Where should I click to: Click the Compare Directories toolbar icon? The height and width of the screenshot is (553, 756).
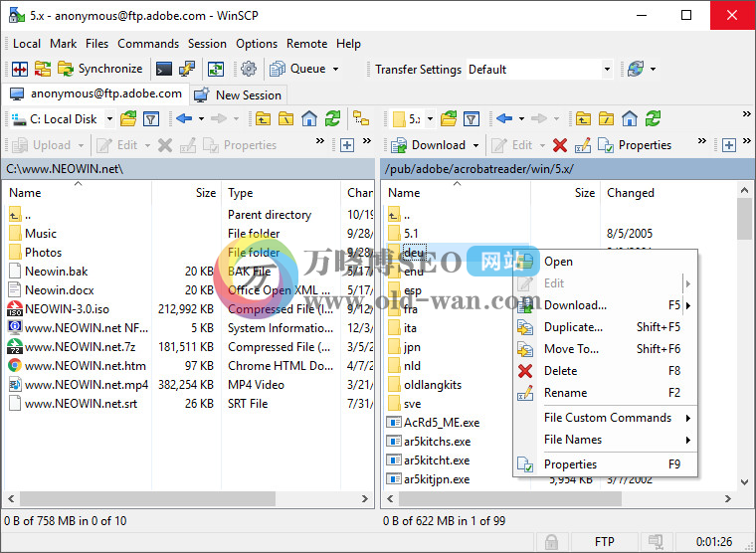click(x=20, y=69)
